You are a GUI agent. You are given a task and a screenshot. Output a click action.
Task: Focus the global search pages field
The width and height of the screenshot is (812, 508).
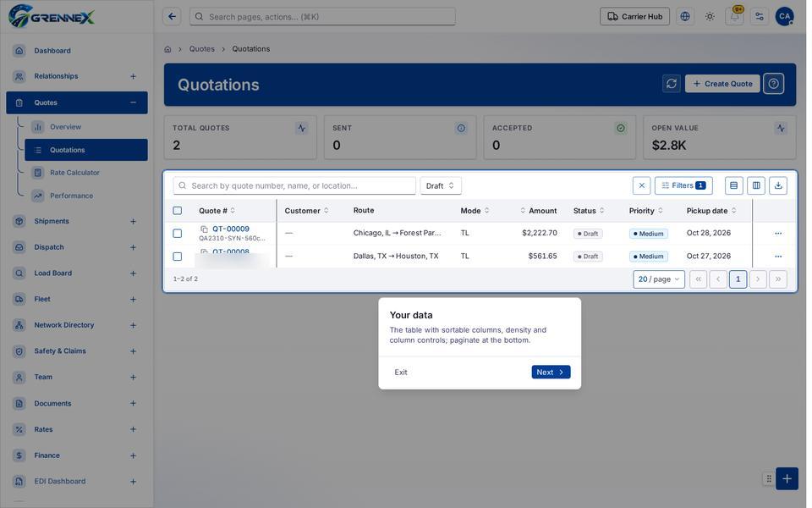322,17
